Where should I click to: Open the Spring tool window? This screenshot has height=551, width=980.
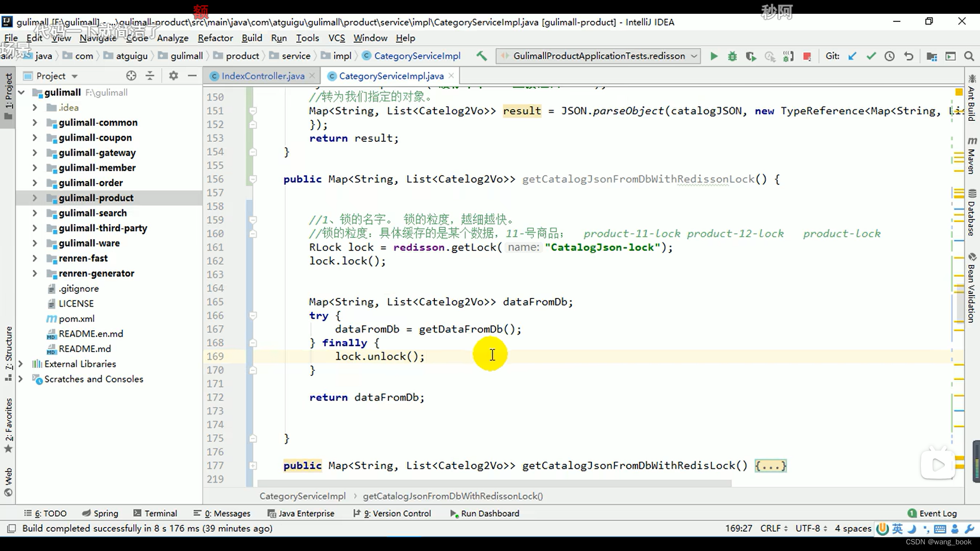click(100, 513)
